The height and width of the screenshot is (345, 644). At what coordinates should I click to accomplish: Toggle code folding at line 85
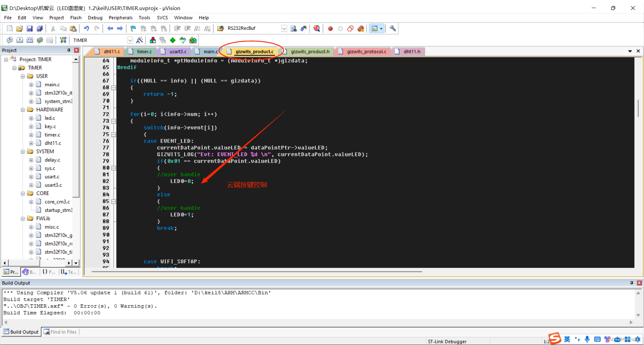point(114,201)
